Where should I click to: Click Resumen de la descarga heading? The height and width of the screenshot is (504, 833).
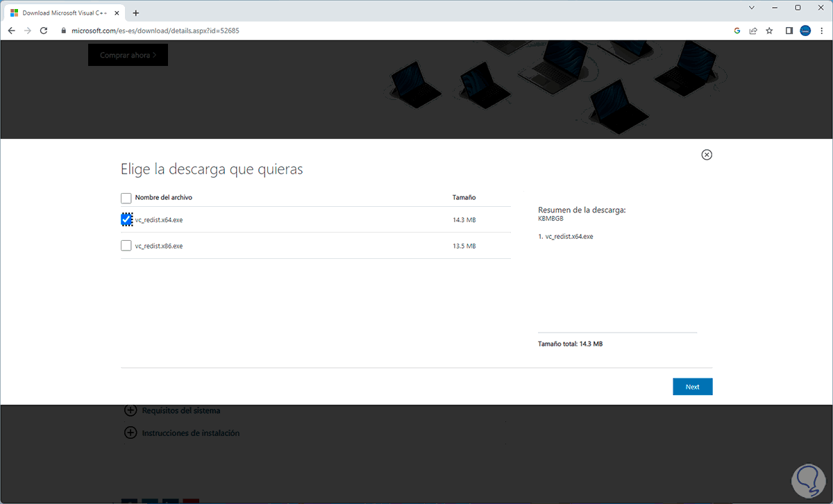[x=582, y=210]
